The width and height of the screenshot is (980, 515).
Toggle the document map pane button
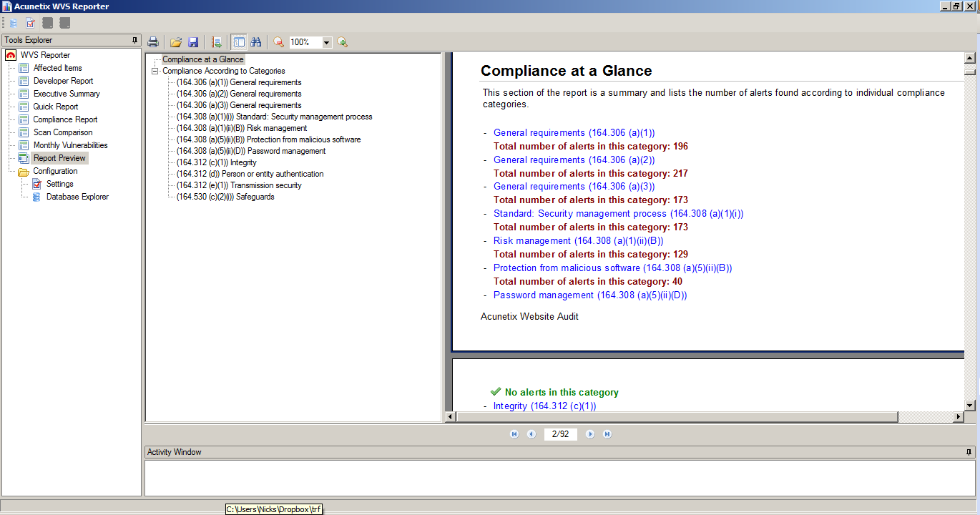point(239,42)
